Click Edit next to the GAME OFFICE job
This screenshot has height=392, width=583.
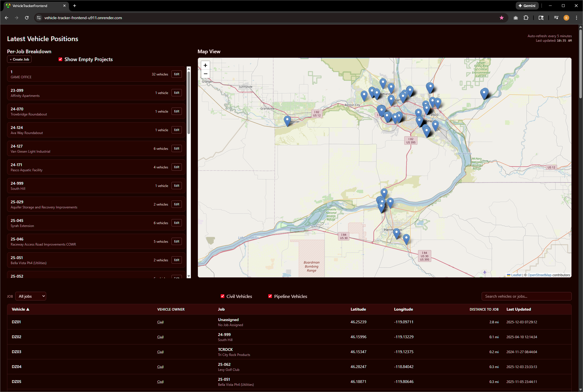176,74
